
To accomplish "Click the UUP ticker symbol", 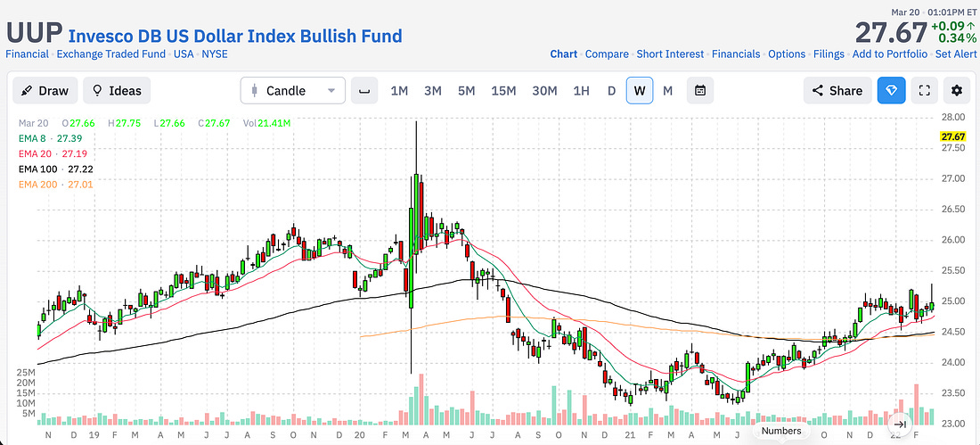I will (34, 32).
